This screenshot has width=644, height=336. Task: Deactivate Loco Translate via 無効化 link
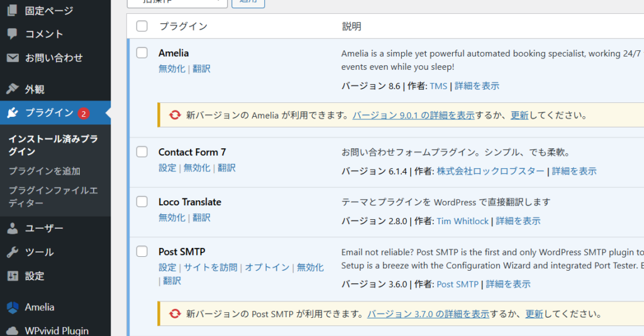pyautogui.click(x=172, y=218)
